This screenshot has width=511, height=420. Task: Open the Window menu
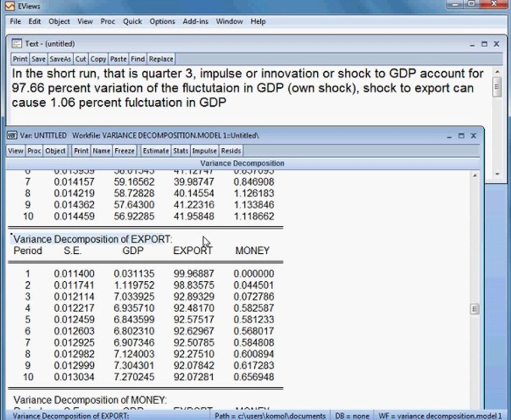coord(229,22)
